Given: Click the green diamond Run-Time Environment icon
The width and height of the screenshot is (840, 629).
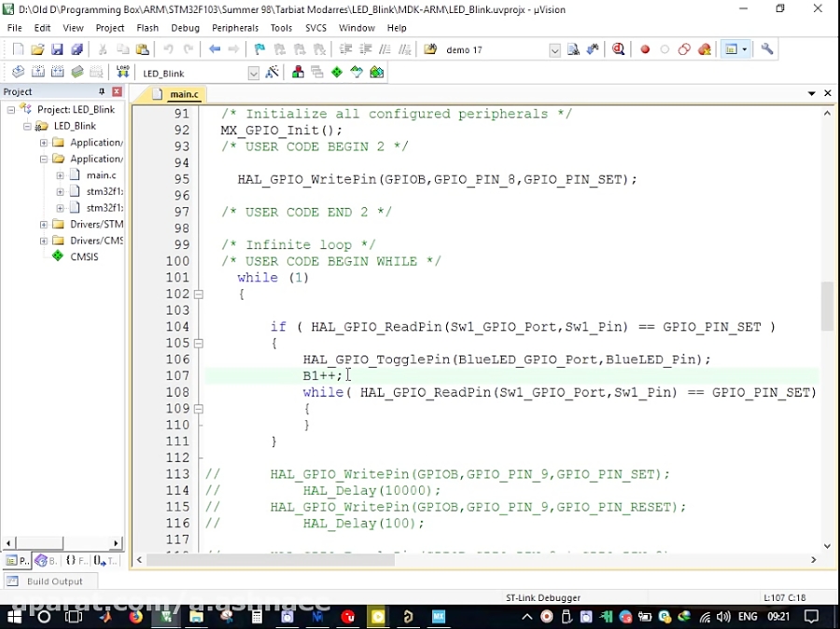Looking at the screenshot, I should [x=337, y=72].
